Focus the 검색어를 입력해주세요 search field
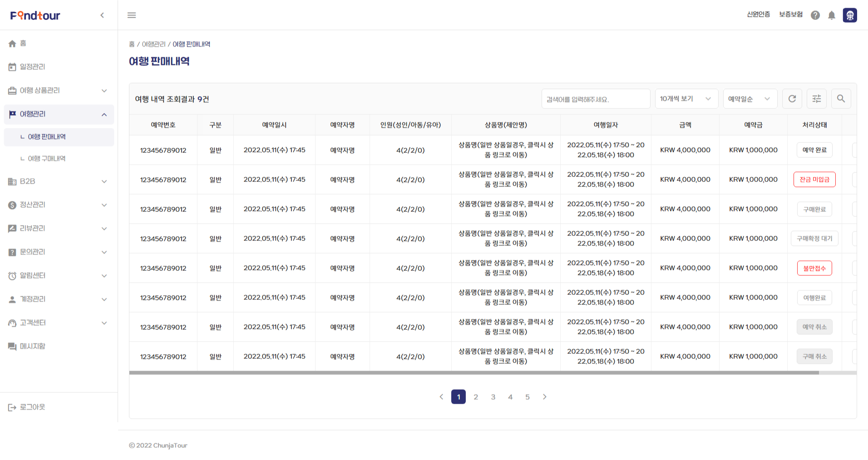 click(596, 98)
